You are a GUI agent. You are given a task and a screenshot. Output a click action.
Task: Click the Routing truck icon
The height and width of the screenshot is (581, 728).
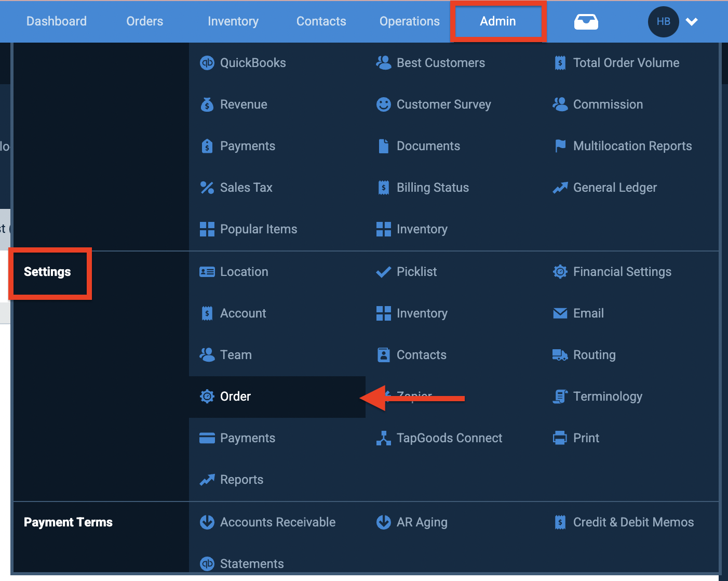(560, 355)
